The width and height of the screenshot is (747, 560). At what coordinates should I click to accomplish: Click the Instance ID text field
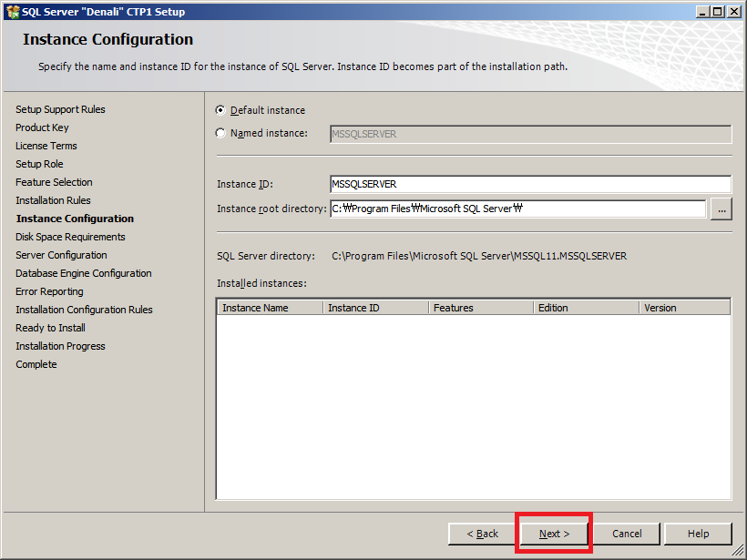point(531,184)
